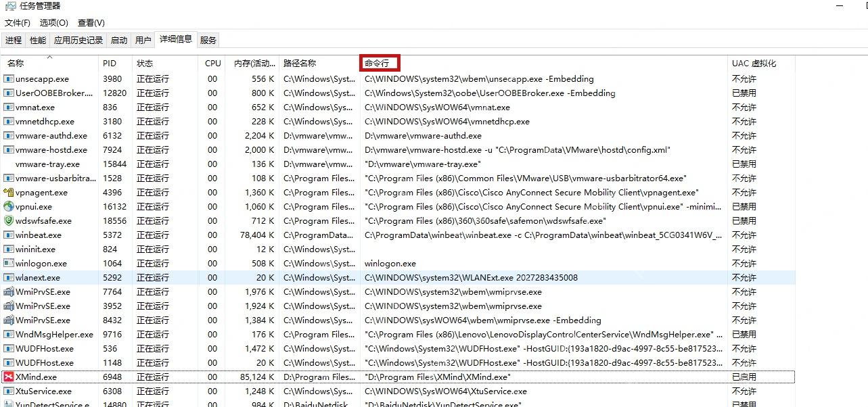Click the 85,124 K memory value for XMind.exe
This screenshot has width=868, height=407.
click(257, 377)
